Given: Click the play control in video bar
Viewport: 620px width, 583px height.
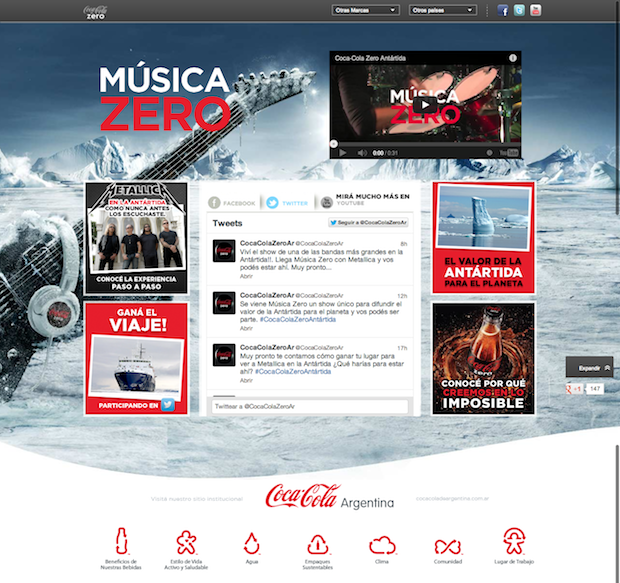Looking at the screenshot, I should [x=342, y=153].
